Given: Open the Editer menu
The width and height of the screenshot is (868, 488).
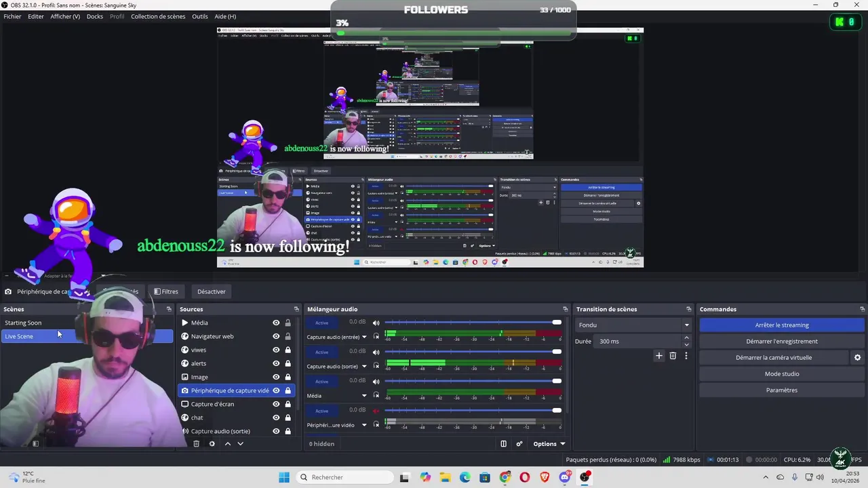Looking at the screenshot, I should click(x=36, y=16).
